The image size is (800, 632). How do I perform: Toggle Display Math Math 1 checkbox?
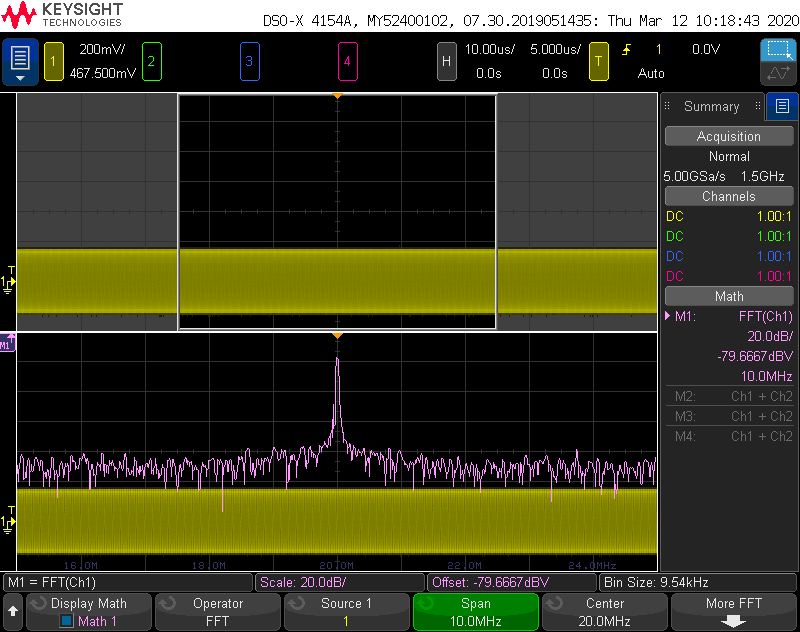pos(66,621)
